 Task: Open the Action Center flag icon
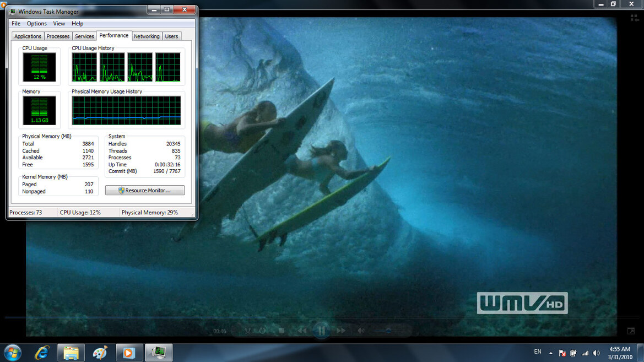click(562, 353)
